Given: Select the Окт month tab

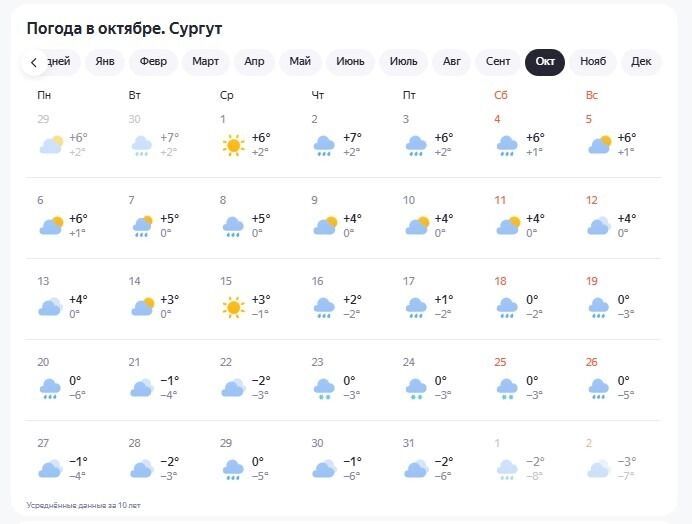Looking at the screenshot, I should [x=545, y=62].
